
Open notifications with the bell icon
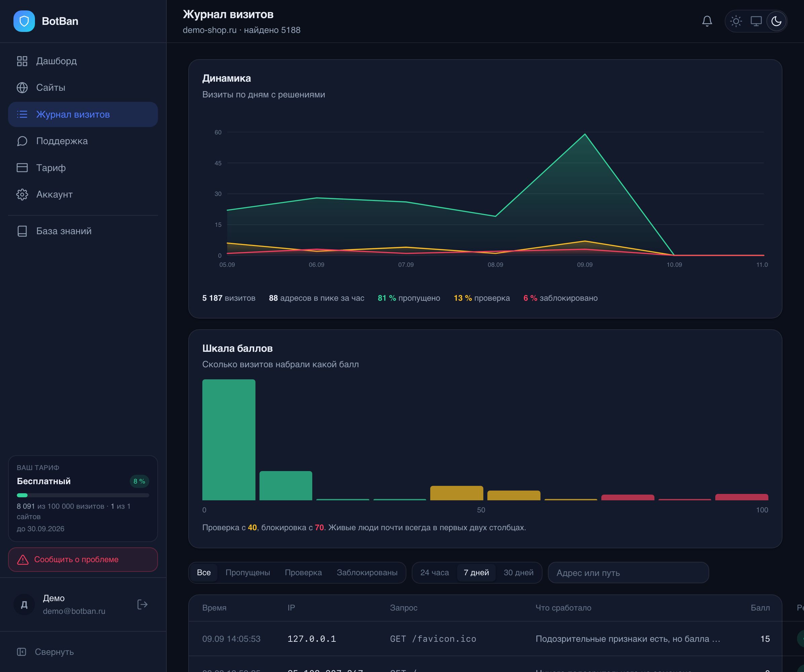pyautogui.click(x=707, y=21)
